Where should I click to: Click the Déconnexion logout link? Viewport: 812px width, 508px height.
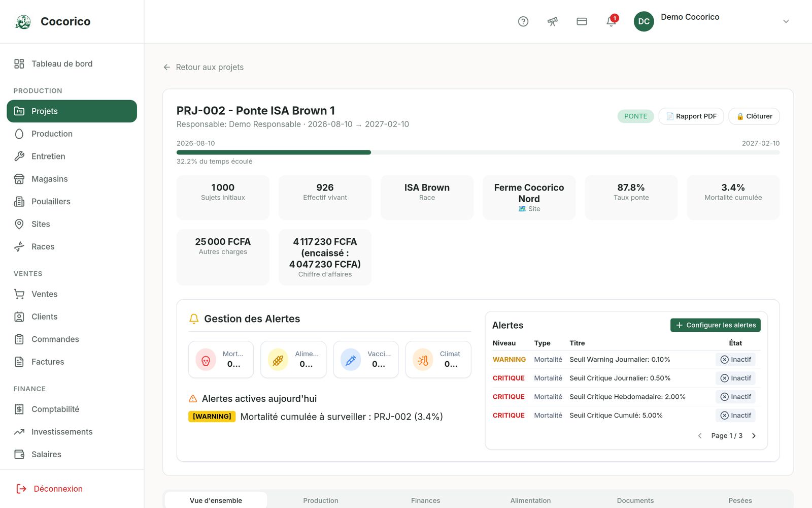click(x=50, y=489)
